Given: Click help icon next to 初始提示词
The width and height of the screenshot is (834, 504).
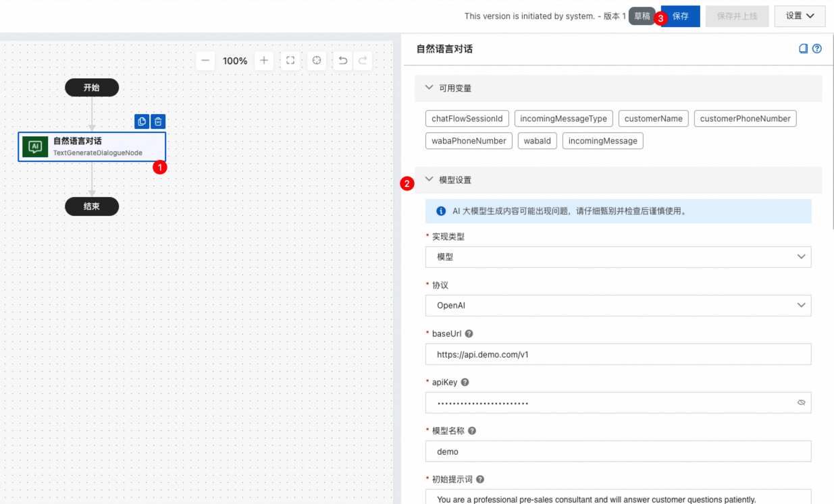Looking at the screenshot, I should pos(480,480).
